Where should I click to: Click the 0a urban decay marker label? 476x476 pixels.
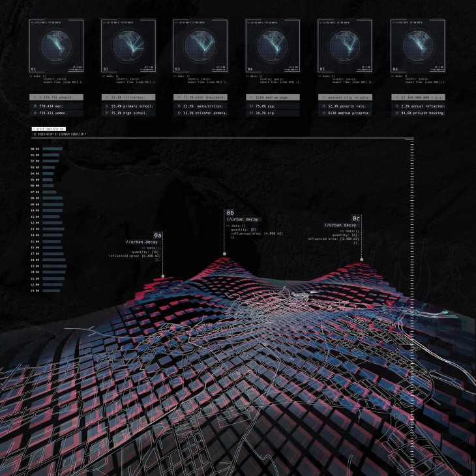pyautogui.click(x=158, y=235)
